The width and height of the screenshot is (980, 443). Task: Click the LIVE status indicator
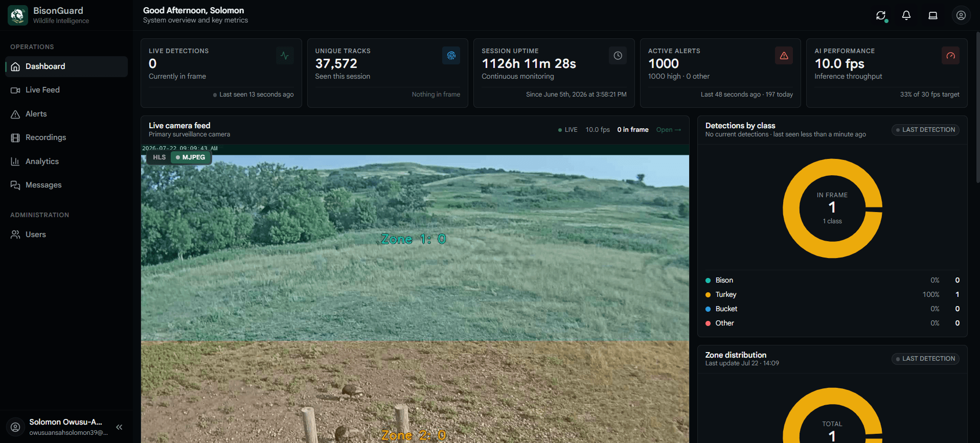[568, 130]
